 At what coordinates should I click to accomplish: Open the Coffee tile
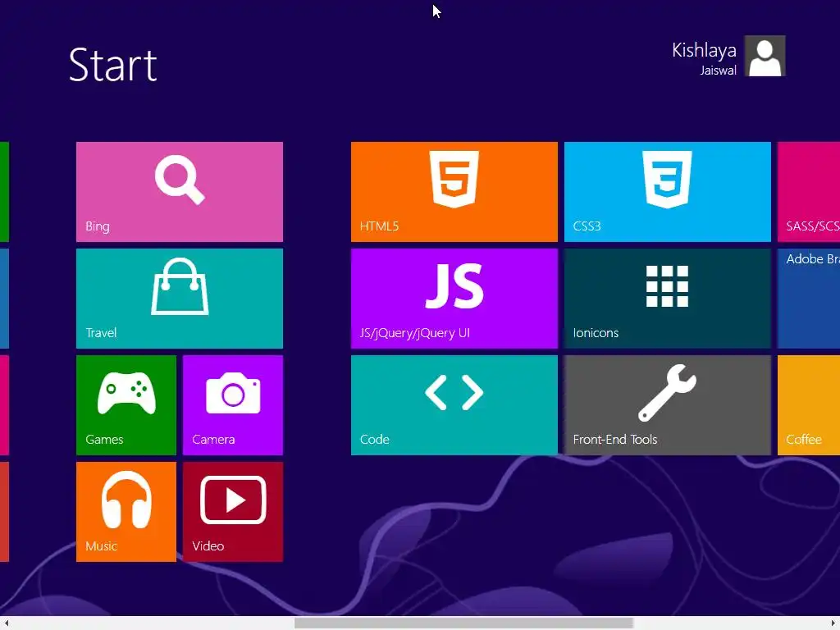[x=809, y=405]
